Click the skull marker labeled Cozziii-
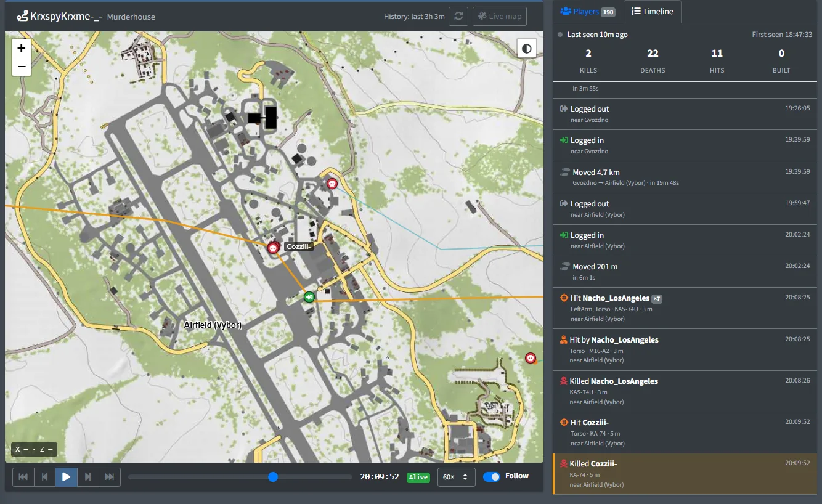Viewport: 822px width, 504px height. 273,248
